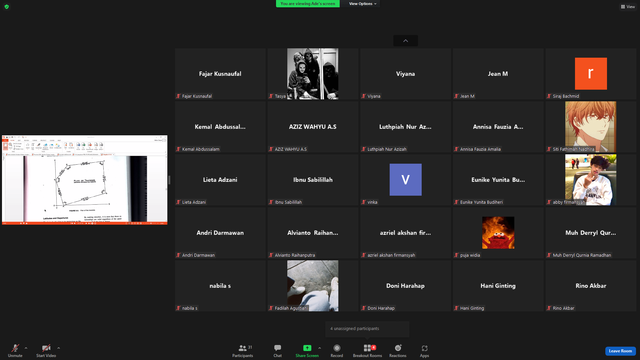Select Tasya's photo tile
640x360 pixels.
313,74
